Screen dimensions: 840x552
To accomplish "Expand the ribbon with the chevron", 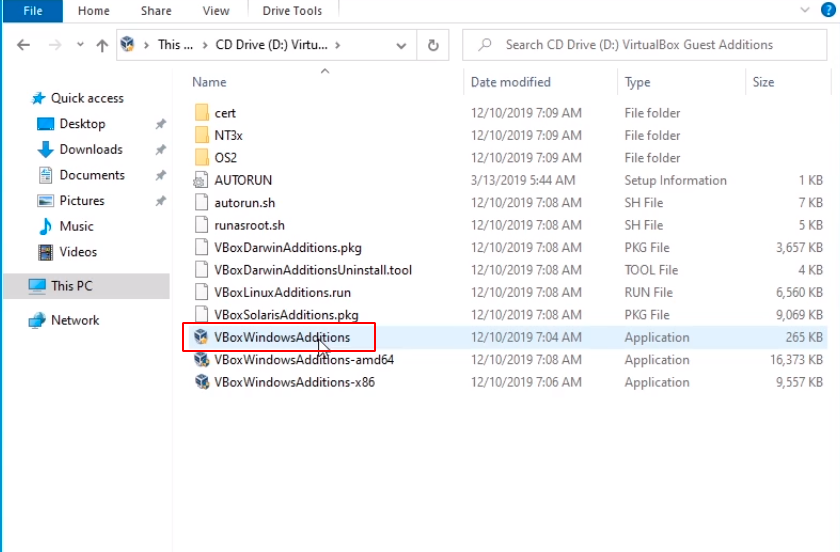I will pos(805,10).
